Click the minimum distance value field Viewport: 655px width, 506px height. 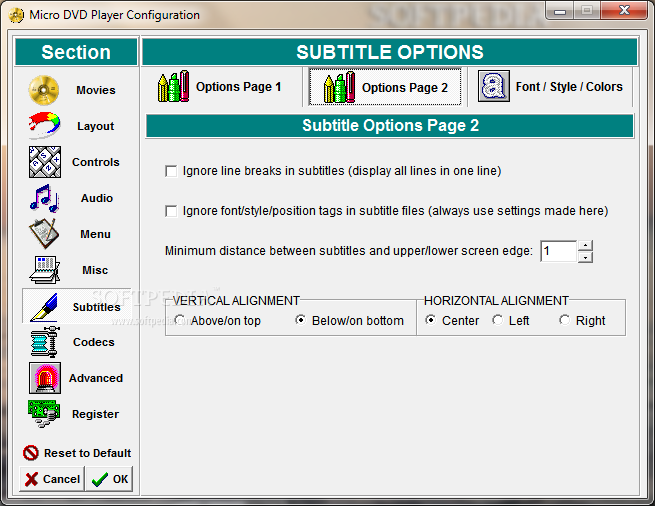click(559, 251)
